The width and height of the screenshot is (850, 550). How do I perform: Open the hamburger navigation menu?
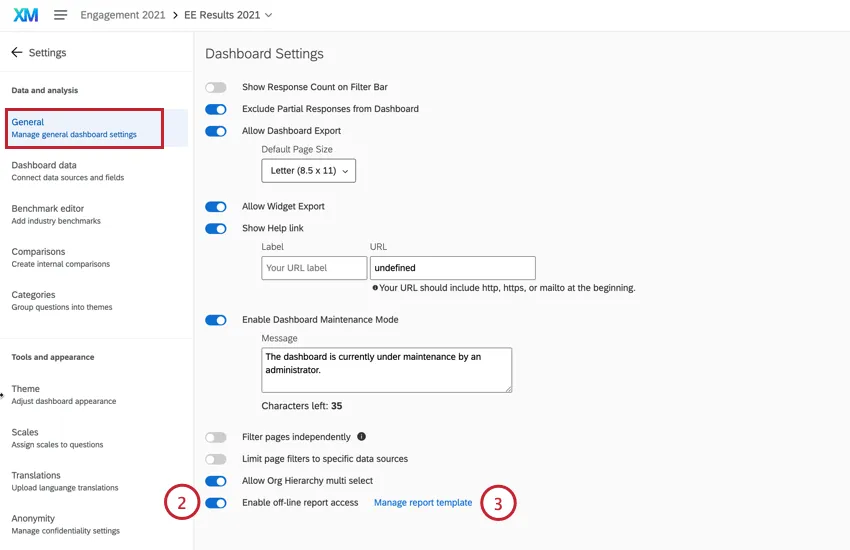[x=60, y=15]
